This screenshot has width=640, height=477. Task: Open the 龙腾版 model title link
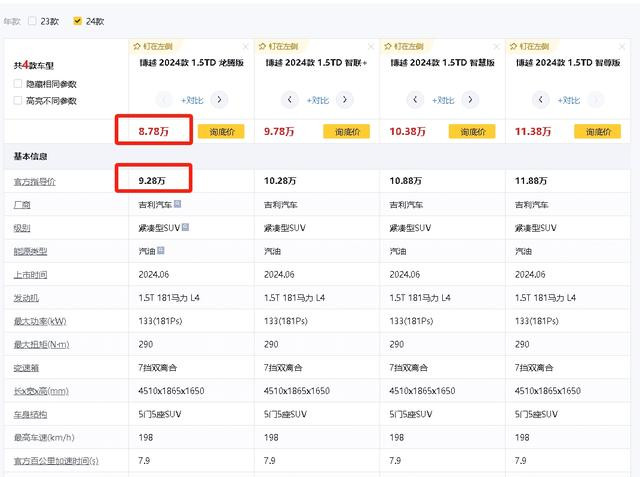coord(191,62)
